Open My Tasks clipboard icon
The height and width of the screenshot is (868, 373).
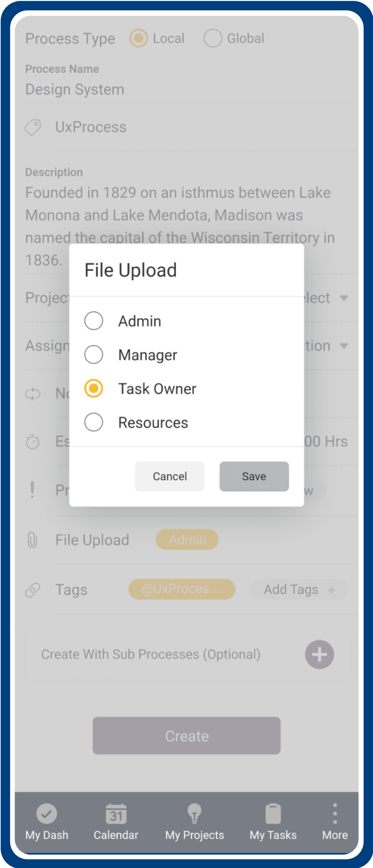click(273, 814)
